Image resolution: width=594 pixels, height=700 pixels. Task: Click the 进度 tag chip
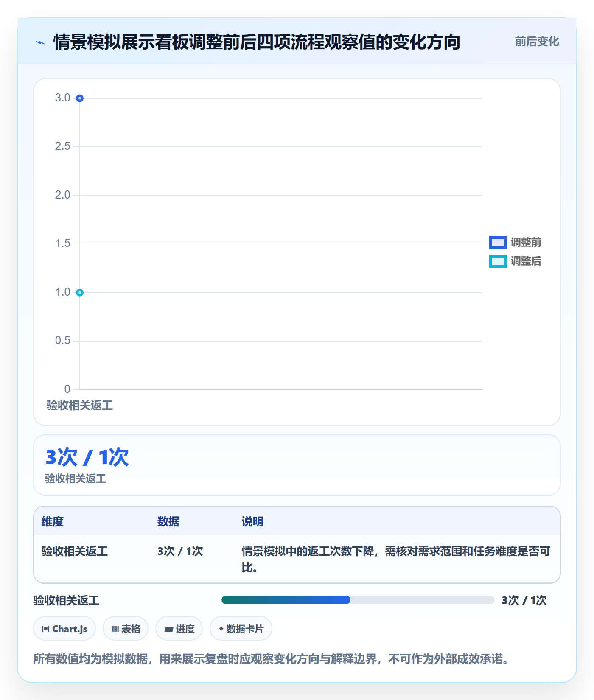point(179,629)
